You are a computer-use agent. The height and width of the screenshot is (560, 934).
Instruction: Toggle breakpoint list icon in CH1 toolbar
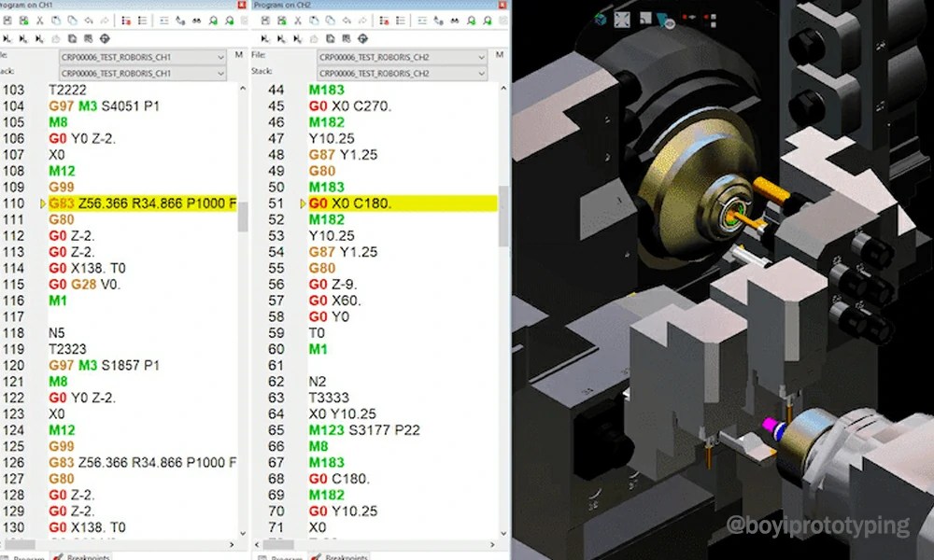tap(126, 21)
